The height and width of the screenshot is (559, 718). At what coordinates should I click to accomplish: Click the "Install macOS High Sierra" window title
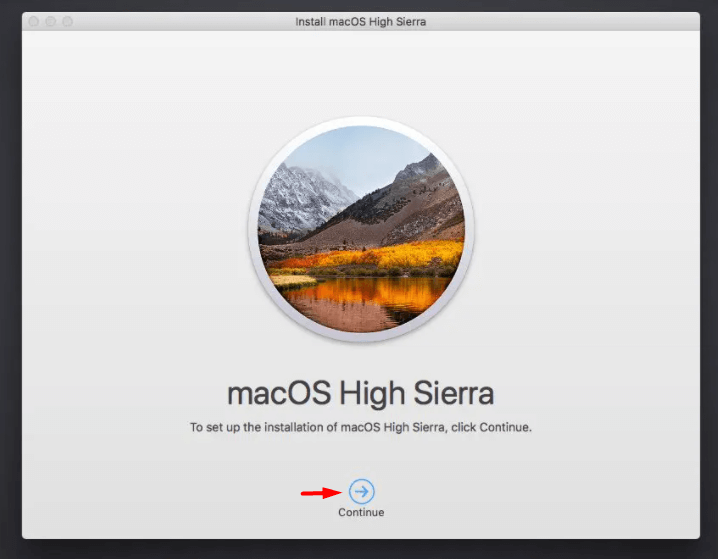361,21
